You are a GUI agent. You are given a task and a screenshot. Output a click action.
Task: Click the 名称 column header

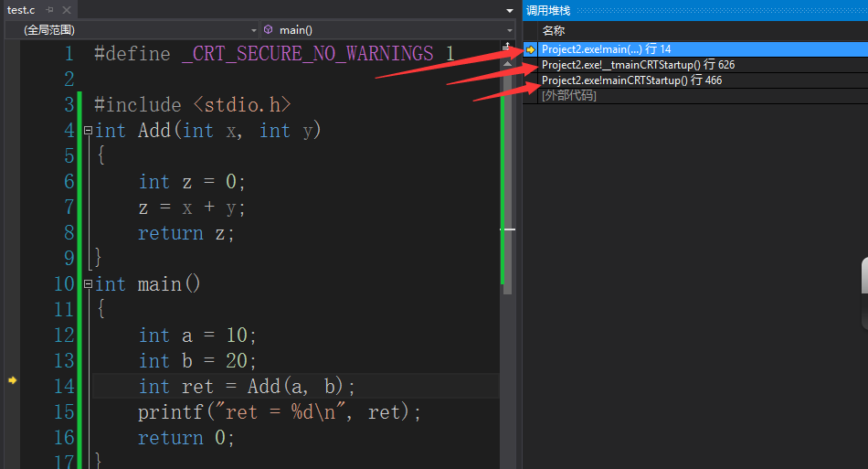tap(554, 31)
